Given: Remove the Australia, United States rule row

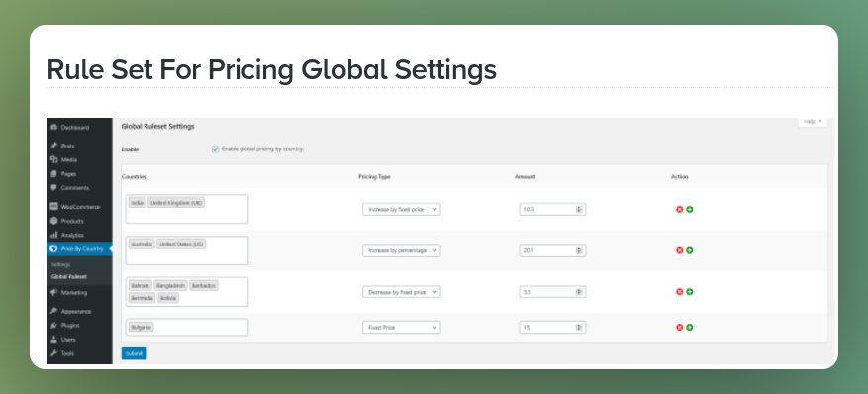Looking at the screenshot, I should coord(679,250).
